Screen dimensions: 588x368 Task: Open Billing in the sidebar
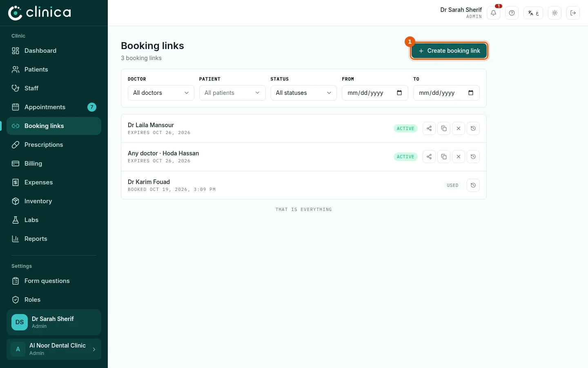tap(54, 164)
